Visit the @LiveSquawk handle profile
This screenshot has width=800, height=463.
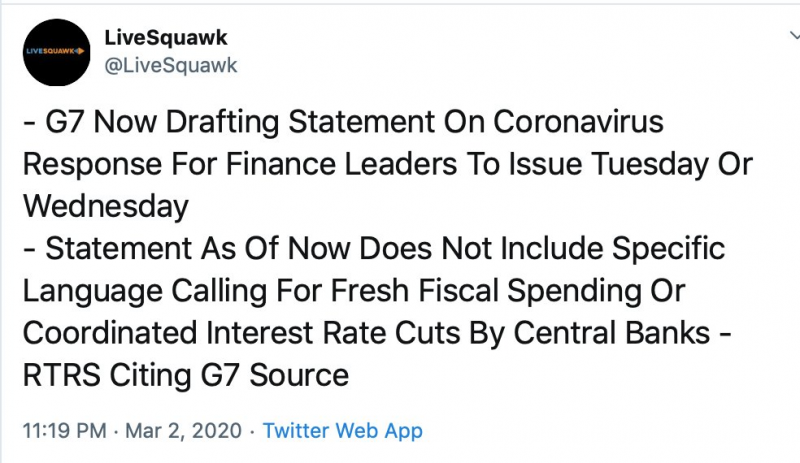coord(171,65)
